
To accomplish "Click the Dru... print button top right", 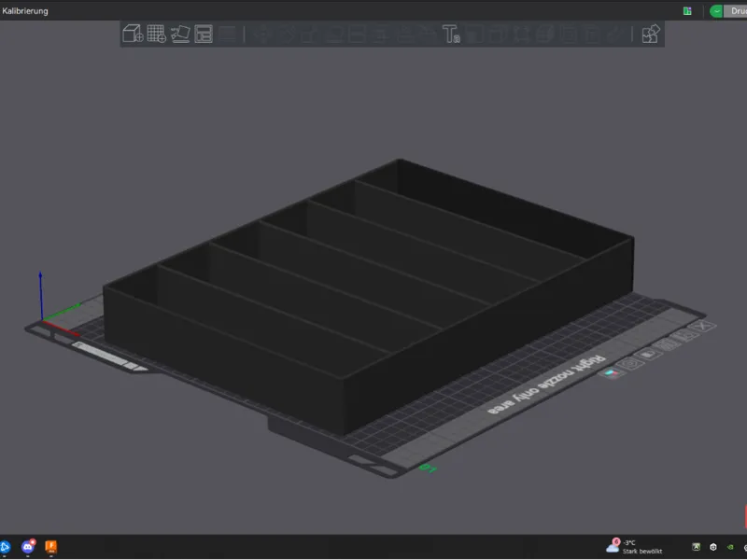I will point(737,11).
